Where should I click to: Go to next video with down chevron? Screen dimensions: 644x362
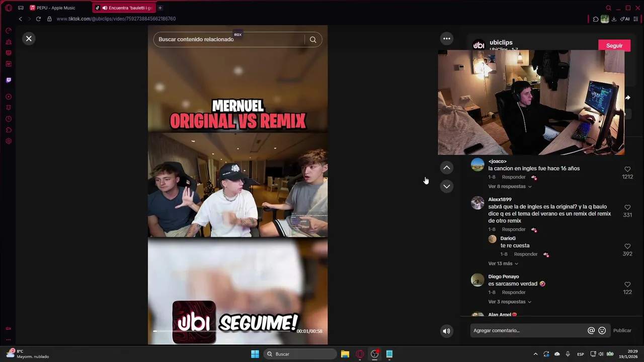point(446,187)
